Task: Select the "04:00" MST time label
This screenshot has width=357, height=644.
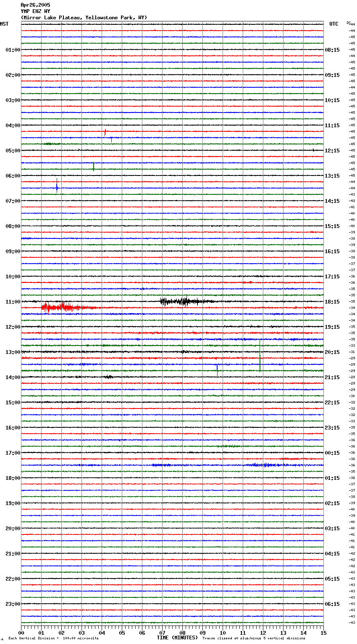Action: pyautogui.click(x=13, y=126)
